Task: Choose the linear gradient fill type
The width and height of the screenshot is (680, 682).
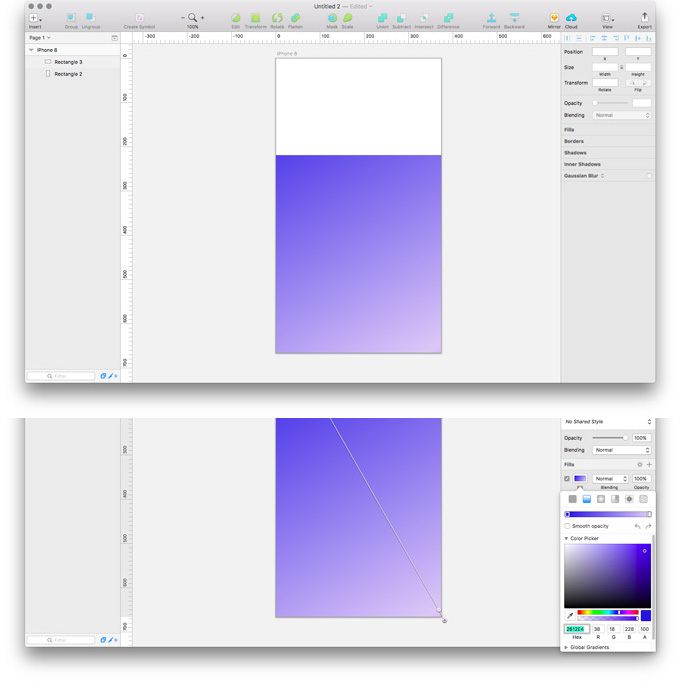Action: tap(587, 499)
